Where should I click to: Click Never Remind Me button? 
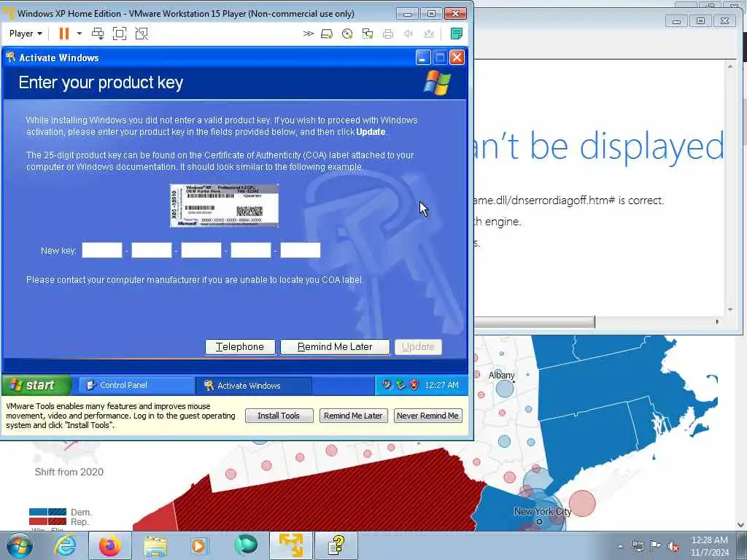coord(427,416)
